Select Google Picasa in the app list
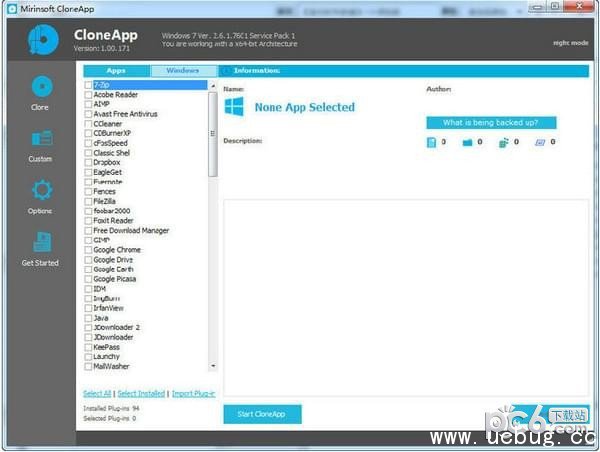 pyautogui.click(x=115, y=279)
